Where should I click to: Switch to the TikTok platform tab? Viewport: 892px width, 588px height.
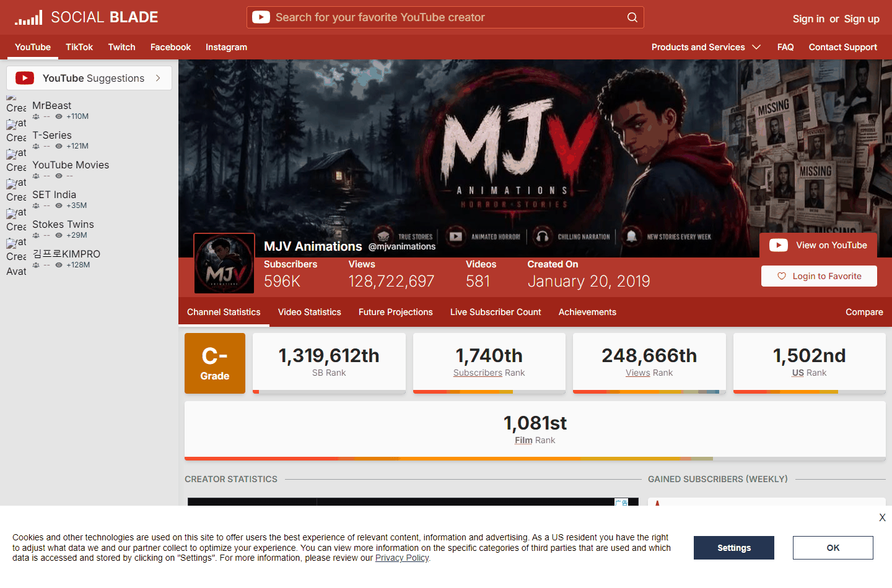[79, 47]
